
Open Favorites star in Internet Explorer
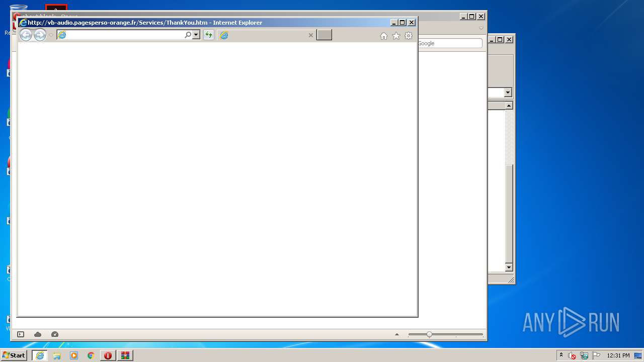pyautogui.click(x=396, y=36)
